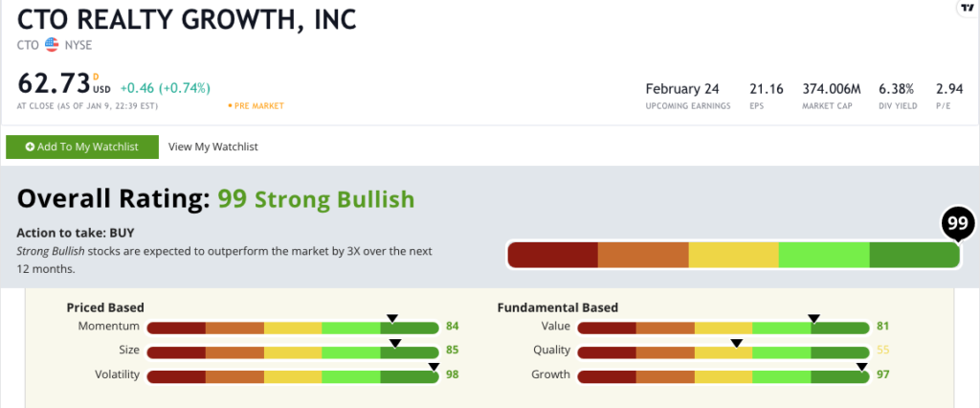Click the Growth bar triangle marker
The height and width of the screenshot is (408, 980).
pyautogui.click(x=862, y=368)
